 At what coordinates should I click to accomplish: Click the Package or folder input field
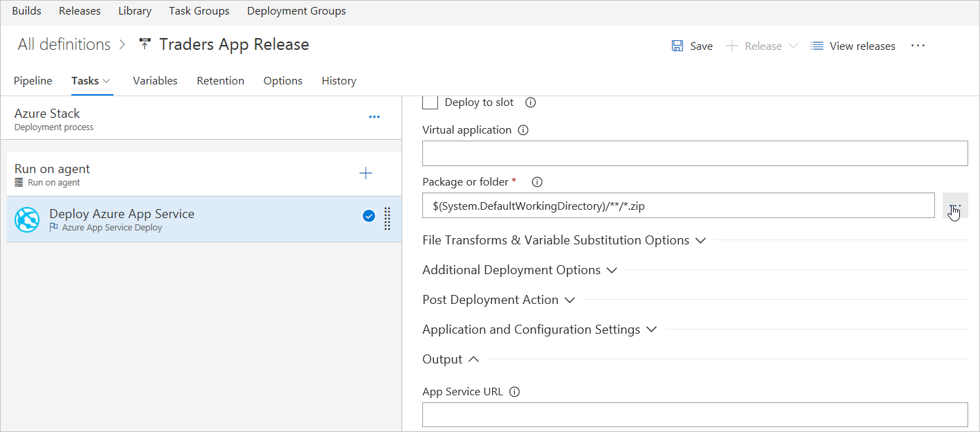tap(679, 206)
